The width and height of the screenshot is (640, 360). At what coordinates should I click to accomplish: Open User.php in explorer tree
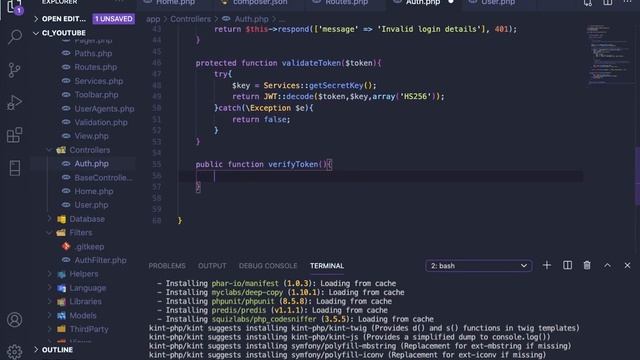(x=91, y=205)
